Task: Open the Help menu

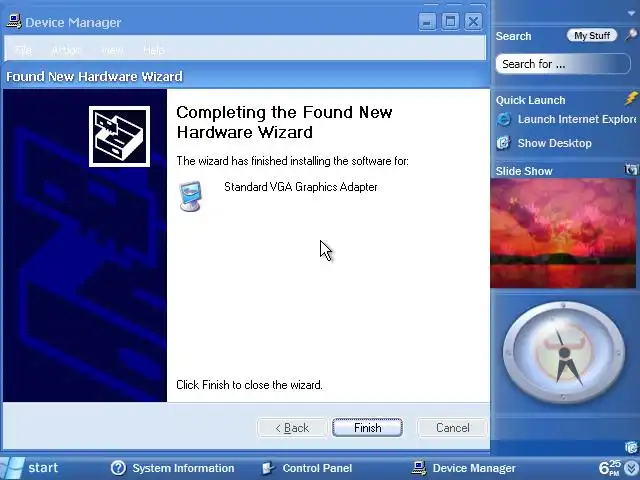Action: [x=153, y=50]
